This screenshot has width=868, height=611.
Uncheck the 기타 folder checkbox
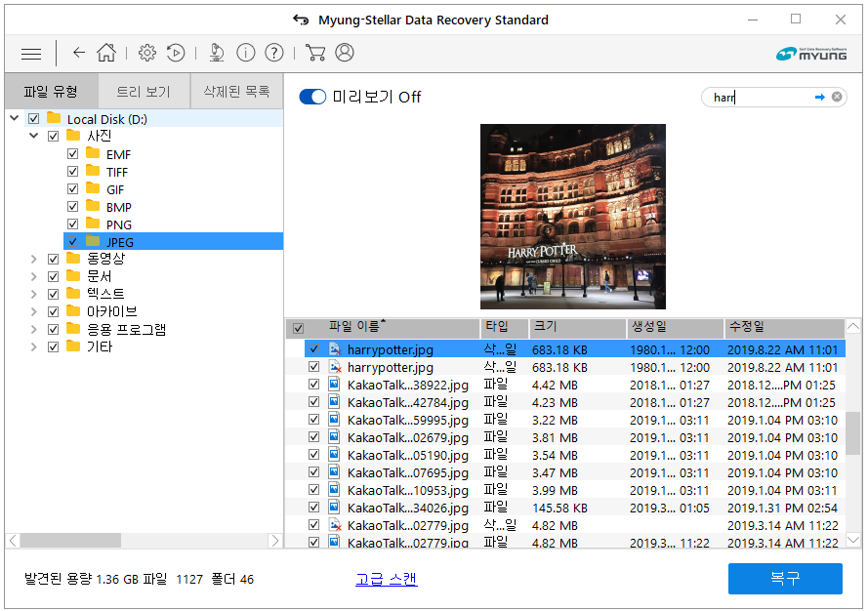click(x=53, y=347)
